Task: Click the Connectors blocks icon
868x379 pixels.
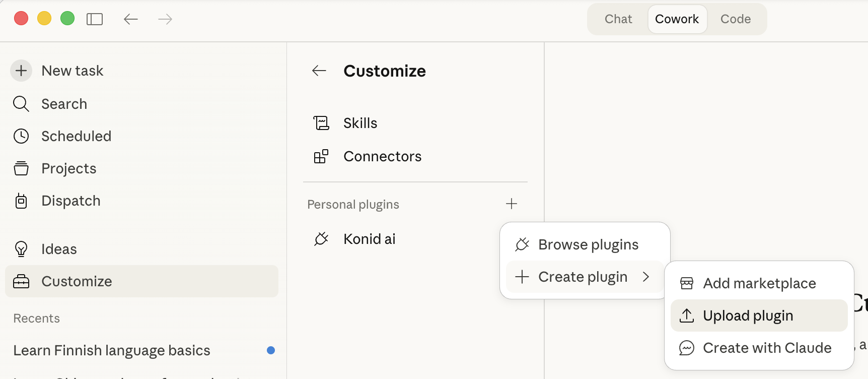Action: pos(321,156)
